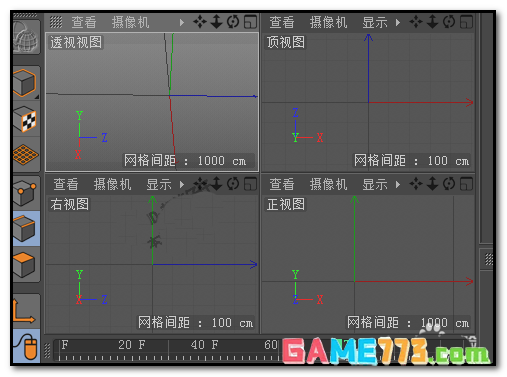
Task: Open 摄像机 menu in right view panel
Action: point(112,184)
